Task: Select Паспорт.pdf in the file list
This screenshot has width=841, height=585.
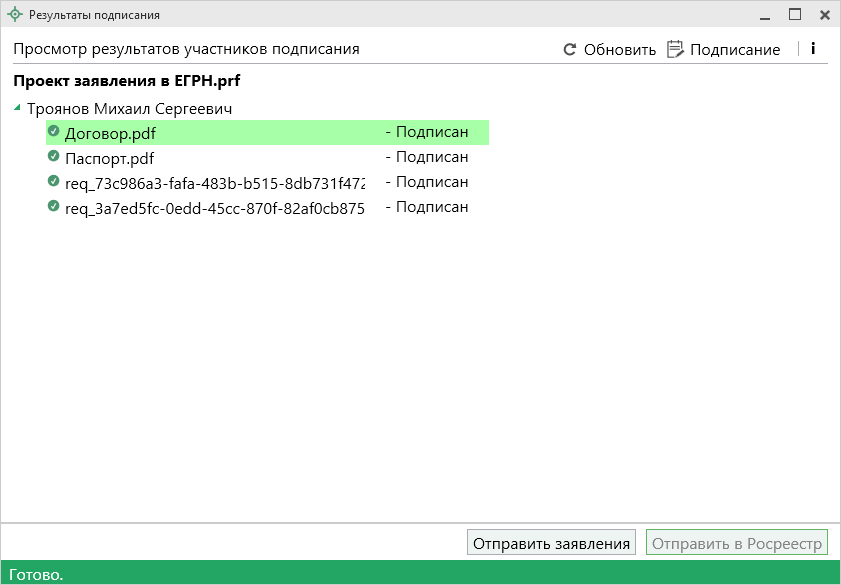Action: [x=109, y=158]
